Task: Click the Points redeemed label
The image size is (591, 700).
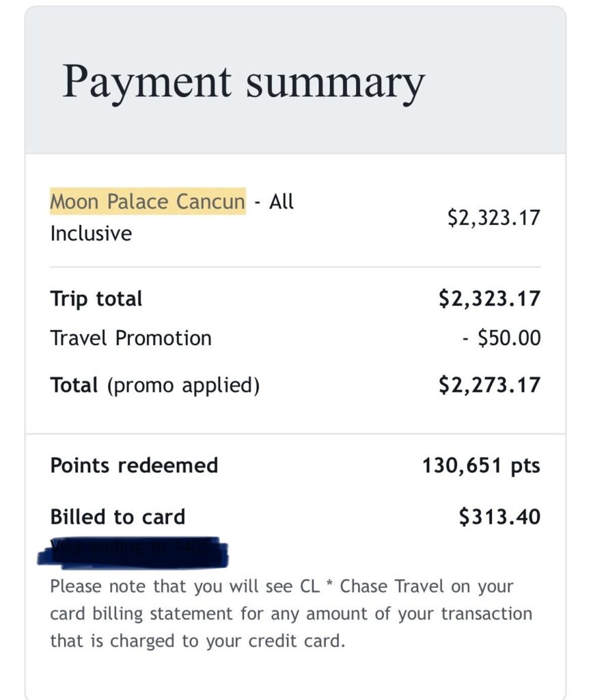Action: point(134,466)
